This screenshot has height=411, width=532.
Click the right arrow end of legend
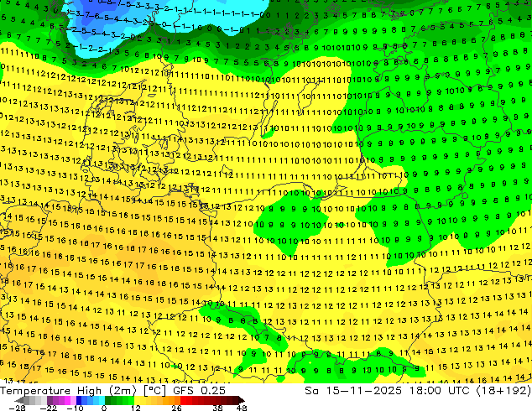tap(242, 400)
